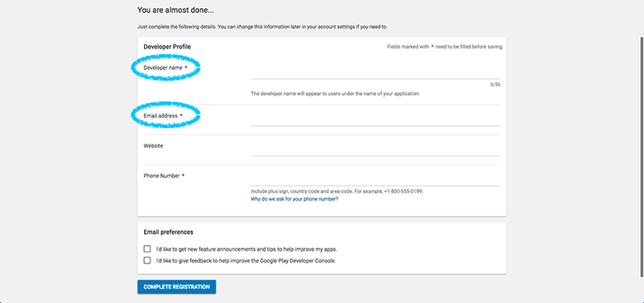Click the Email preferences heading
The width and height of the screenshot is (644, 303).
click(168, 232)
